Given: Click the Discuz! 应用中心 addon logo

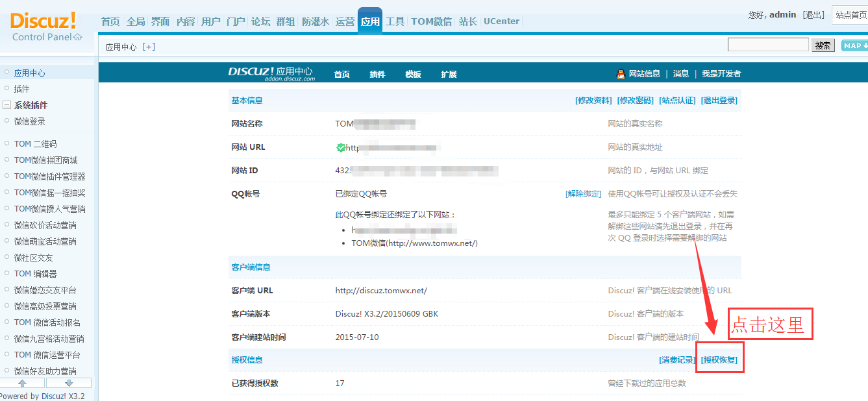Looking at the screenshot, I should (x=271, y=73).
